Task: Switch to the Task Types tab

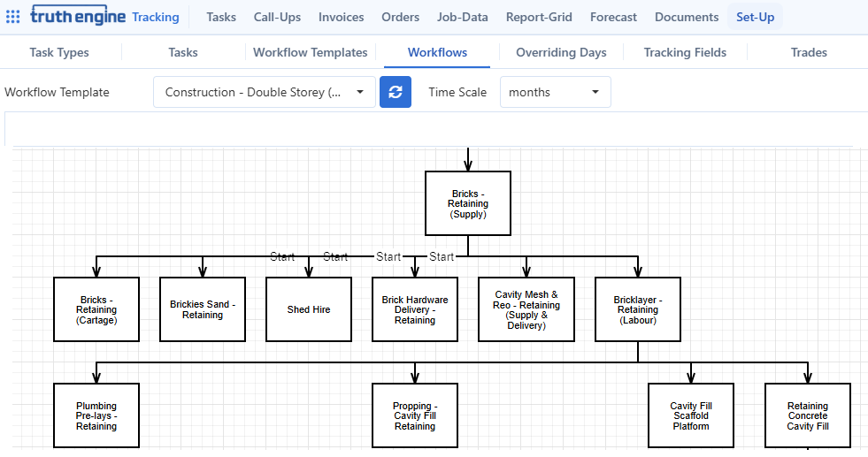Action: [59, 52]
